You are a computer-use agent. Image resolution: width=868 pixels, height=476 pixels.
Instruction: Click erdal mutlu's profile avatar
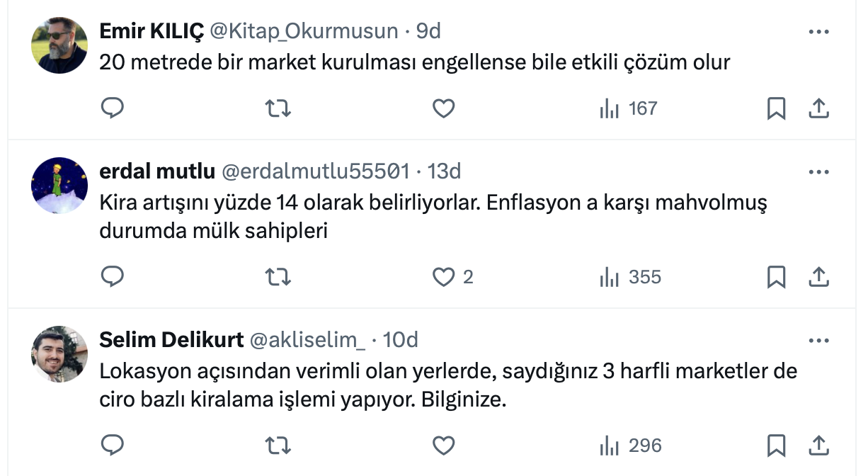pos(59,186)
